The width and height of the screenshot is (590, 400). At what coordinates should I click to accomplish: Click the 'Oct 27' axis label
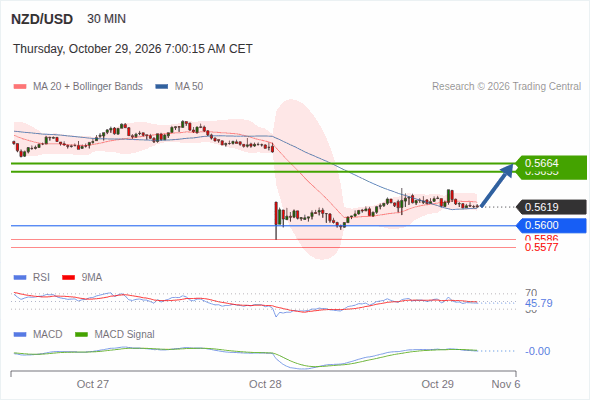(x=93, y=384)
